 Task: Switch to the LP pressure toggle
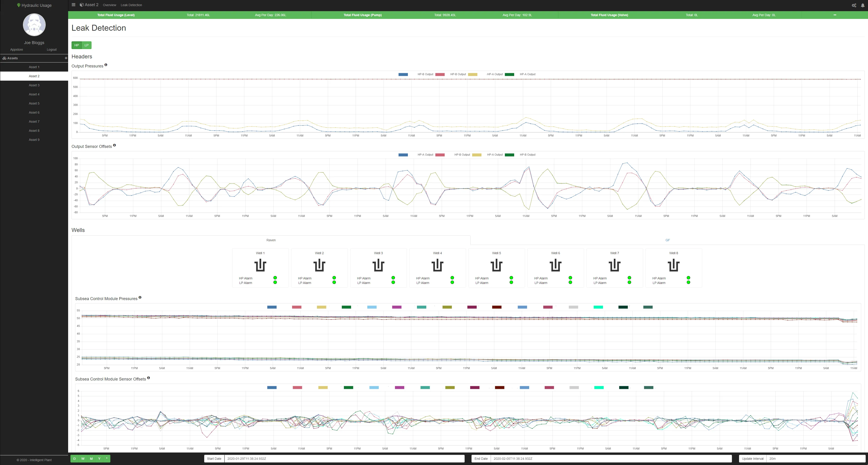(87, 45)
